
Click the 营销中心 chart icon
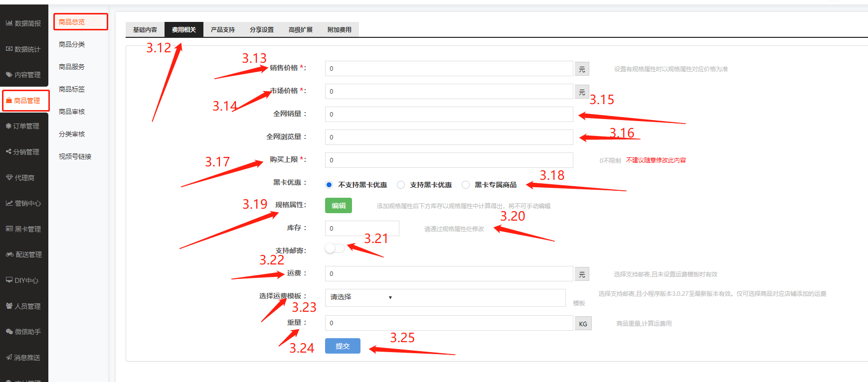pos(9,203)
